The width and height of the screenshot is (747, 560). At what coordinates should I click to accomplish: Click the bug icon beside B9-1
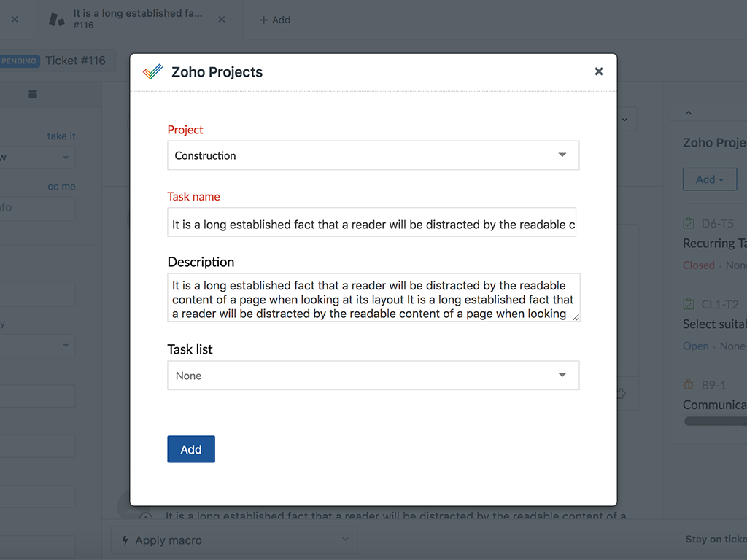click(x=688, y=384)
